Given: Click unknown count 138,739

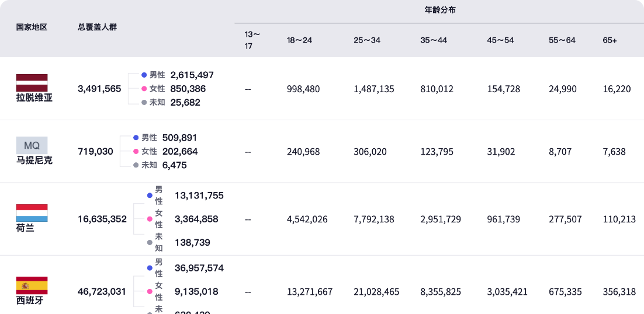Looking at the screenshot, I should [193, 243].
